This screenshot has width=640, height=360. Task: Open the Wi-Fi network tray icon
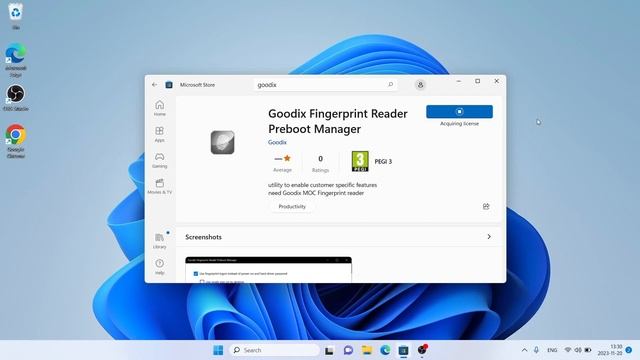[x=567, y=350]
